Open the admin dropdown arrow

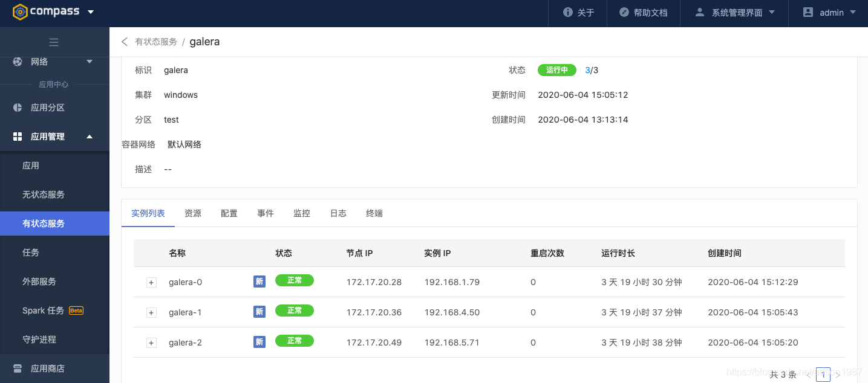(x=853, y=12)
